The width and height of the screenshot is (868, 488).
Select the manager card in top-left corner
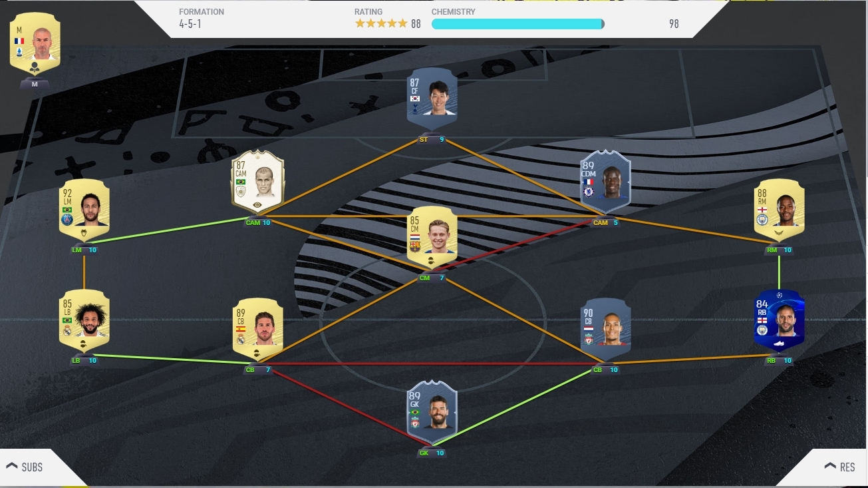(35, 43)
